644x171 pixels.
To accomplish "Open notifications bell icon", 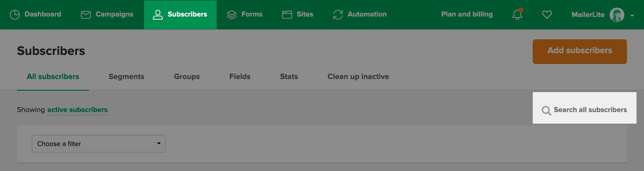I will point(517,15).
